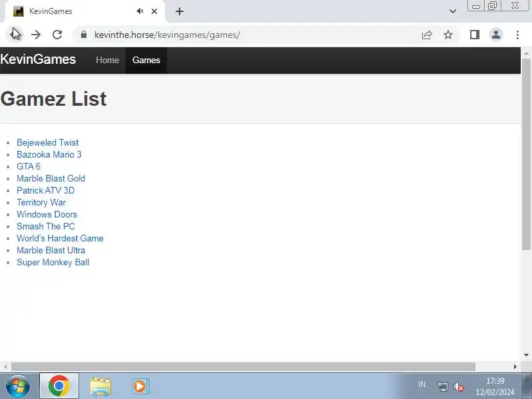Click the scroll left arrow
This screenshot has height=399, width=532.
5,367
